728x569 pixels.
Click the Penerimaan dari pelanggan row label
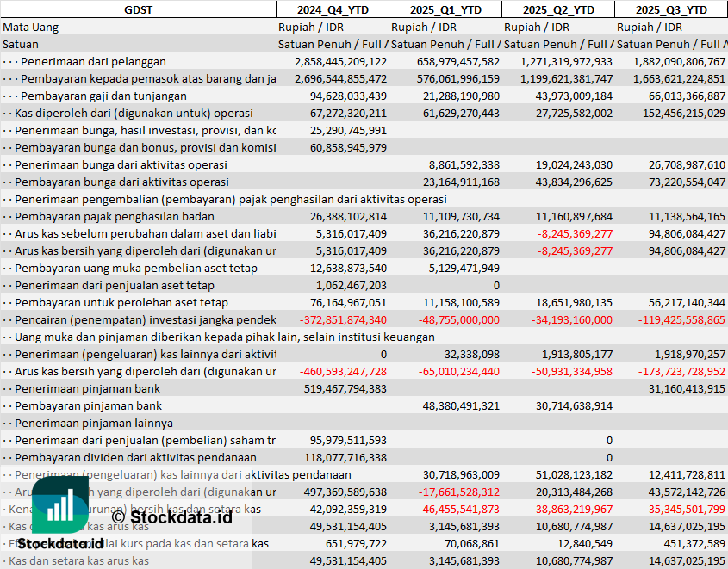click(93, 61)
